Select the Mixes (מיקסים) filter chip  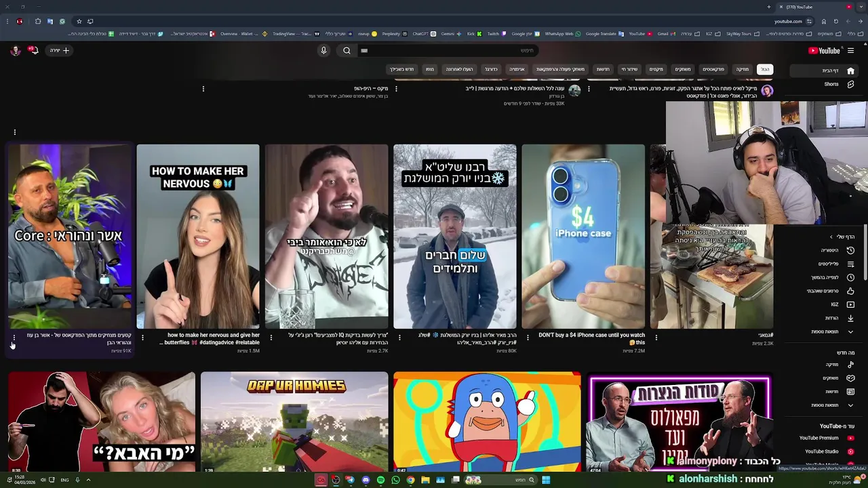pyautogui.click(x=656, y=69)
